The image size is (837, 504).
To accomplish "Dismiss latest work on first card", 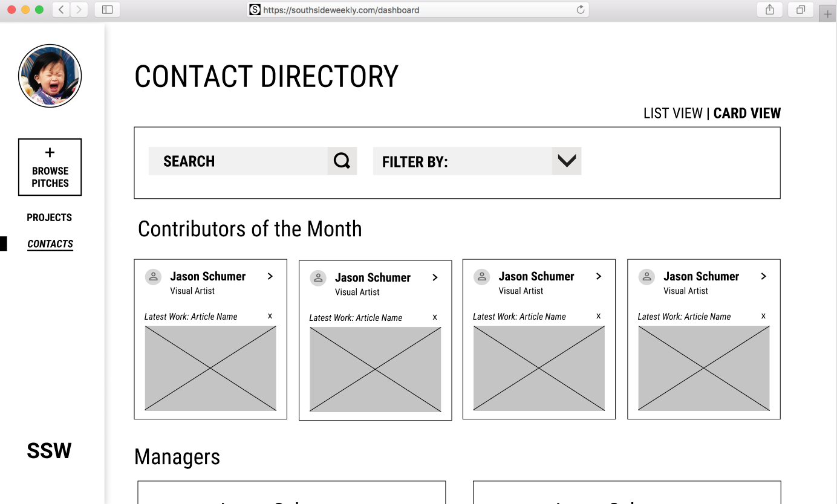I will coord(270,316).
